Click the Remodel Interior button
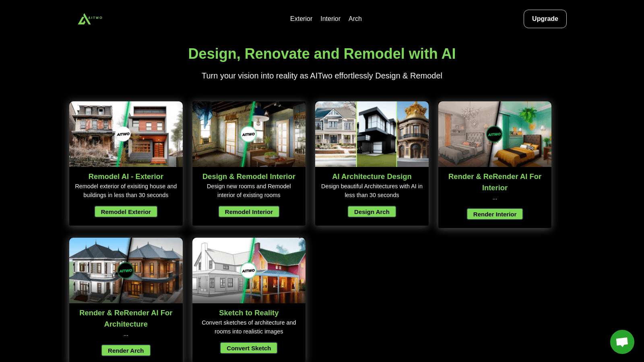The image size is (644, 362). (x=249, y=212)
